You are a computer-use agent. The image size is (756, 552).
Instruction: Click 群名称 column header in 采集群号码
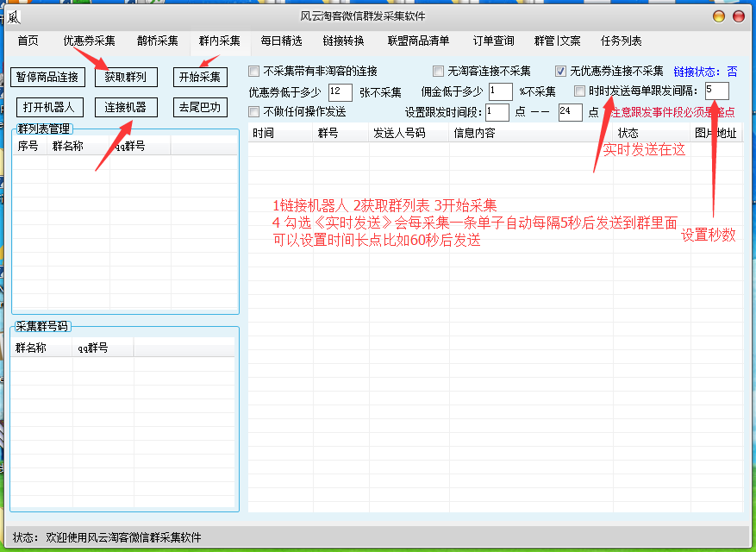click(41, 348)
